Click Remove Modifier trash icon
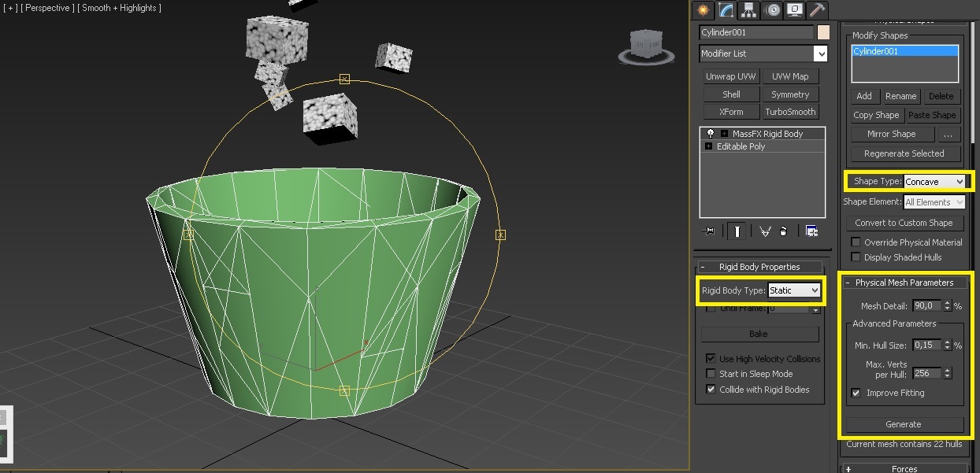The height and width of the screenshot is (473, 980). 784,231
